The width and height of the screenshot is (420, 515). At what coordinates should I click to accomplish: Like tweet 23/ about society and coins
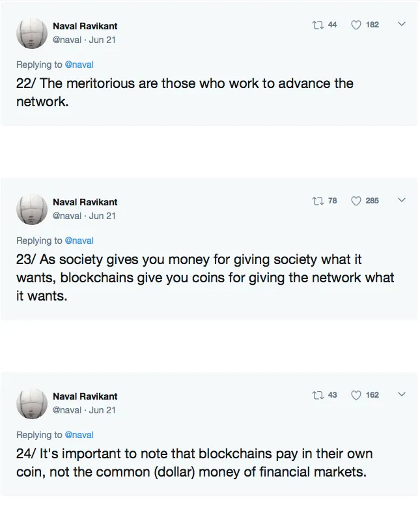356,201
